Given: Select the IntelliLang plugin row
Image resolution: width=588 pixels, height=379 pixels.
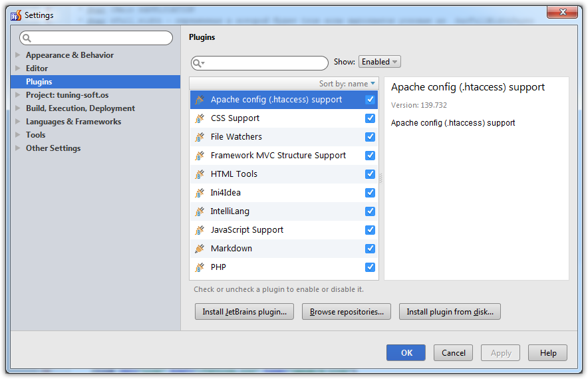Looking at the screenshot, I should 284,211.
